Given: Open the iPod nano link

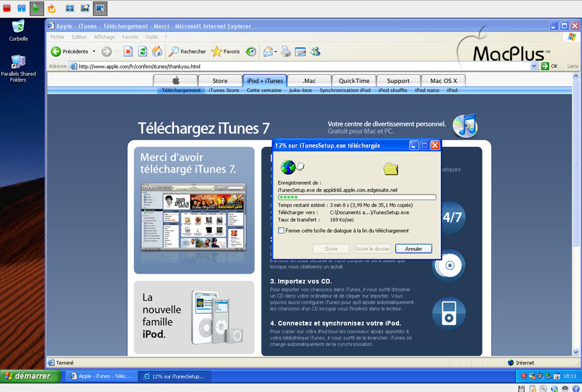Looking at the screenshot, I should point(427,90).
